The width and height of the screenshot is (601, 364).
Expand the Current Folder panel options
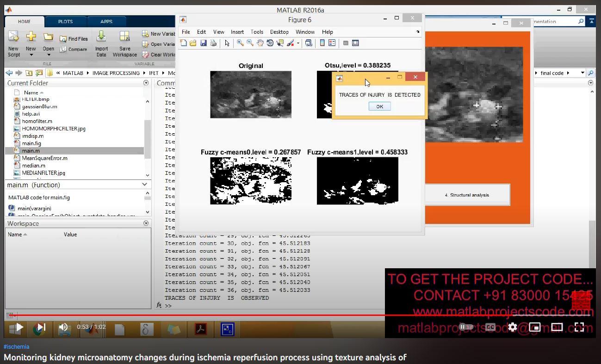click(146, 83)
